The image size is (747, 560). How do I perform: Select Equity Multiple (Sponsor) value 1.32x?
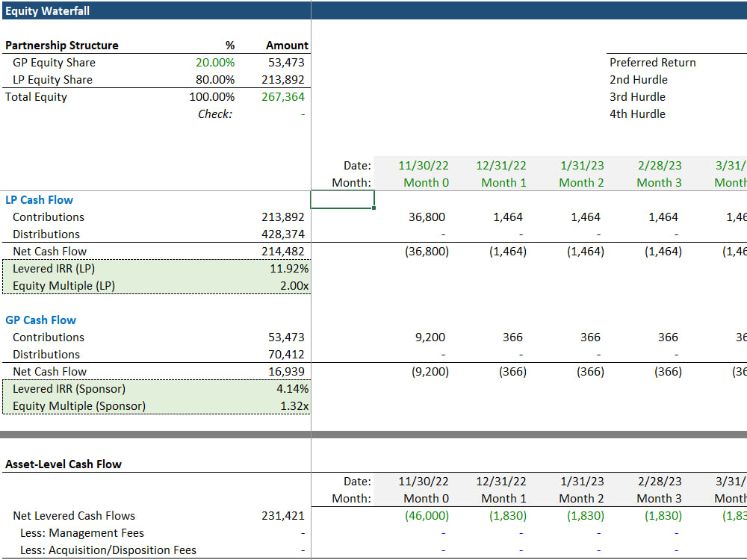click(x=294, y=405)
